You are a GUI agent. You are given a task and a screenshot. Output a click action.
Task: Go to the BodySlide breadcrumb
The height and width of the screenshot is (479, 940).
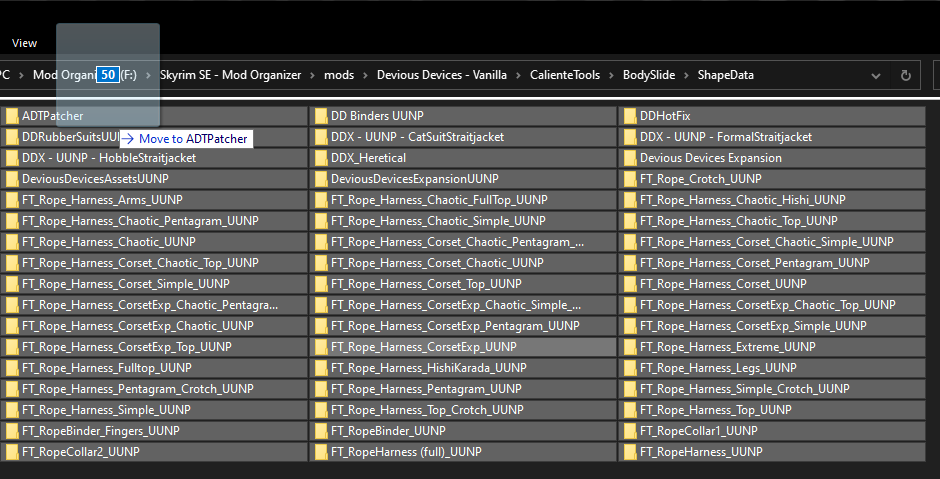(649, 75)
